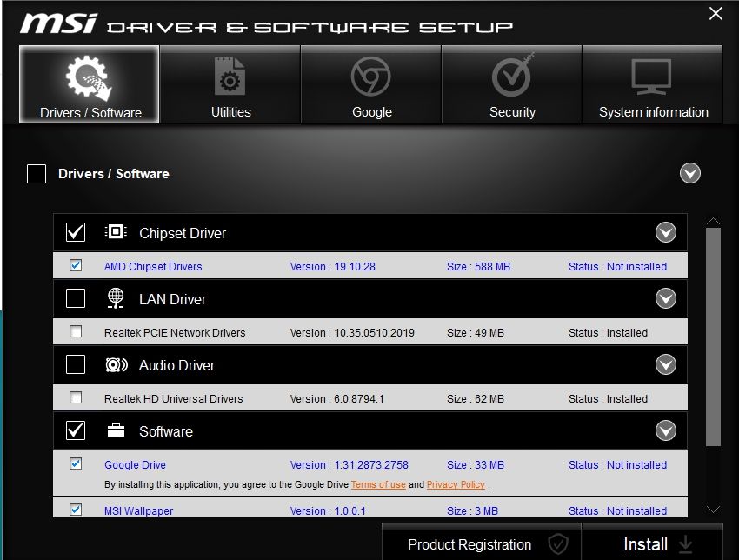Click Version : 10.35.0510.2019 text
The image size is (739, 560).
pyautogui.click(x=352, y=333)
